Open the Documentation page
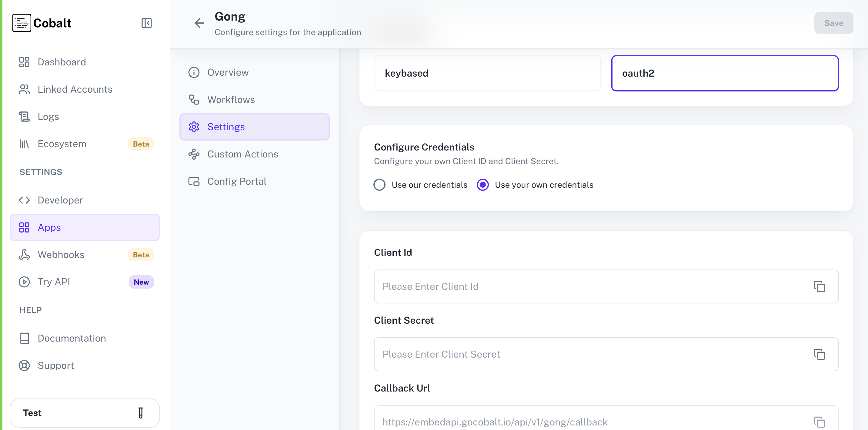Image resolution: width=868 pixels, height=430 pixels. (72, 338)
